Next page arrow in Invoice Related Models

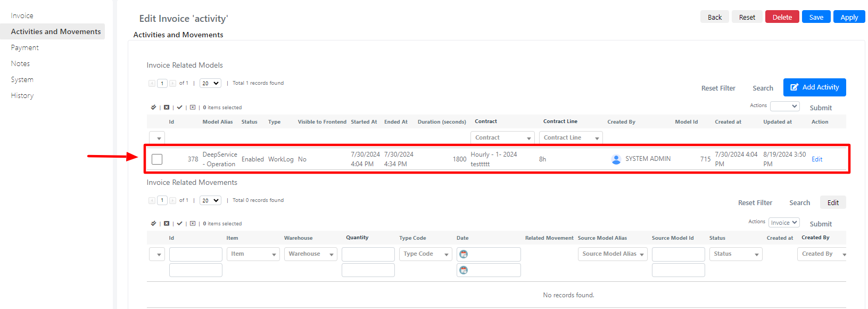tap(172, 83)
